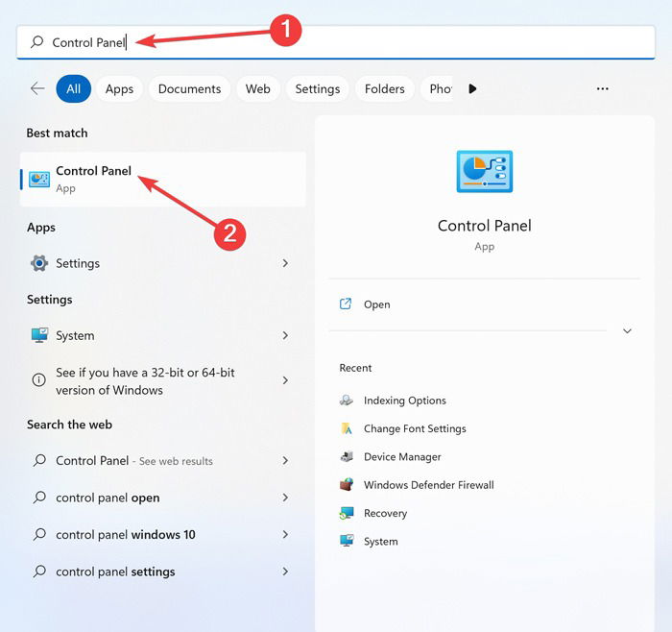
Task: Click the Indexing Options icon
Action: click(x=347, y=400)
